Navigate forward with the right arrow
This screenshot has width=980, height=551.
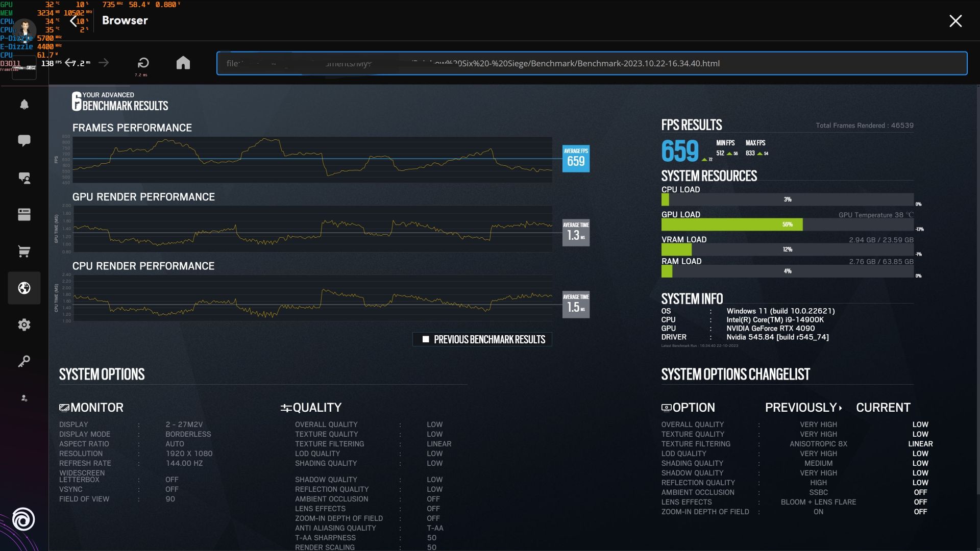(x=104, y=63)
